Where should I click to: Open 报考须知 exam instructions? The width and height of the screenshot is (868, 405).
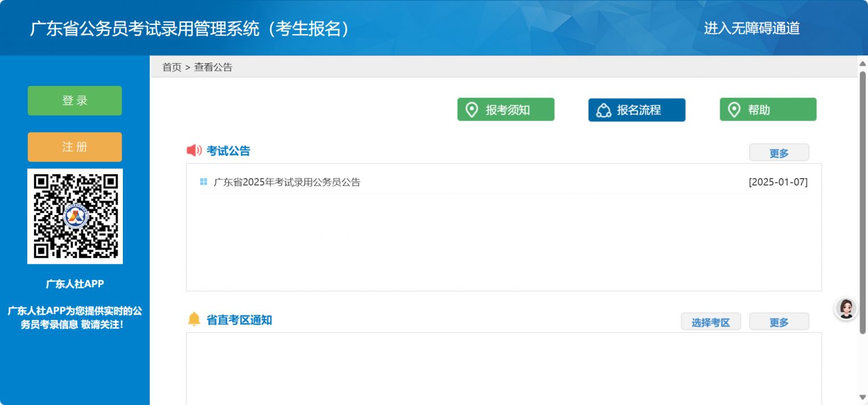pos(506,110)
